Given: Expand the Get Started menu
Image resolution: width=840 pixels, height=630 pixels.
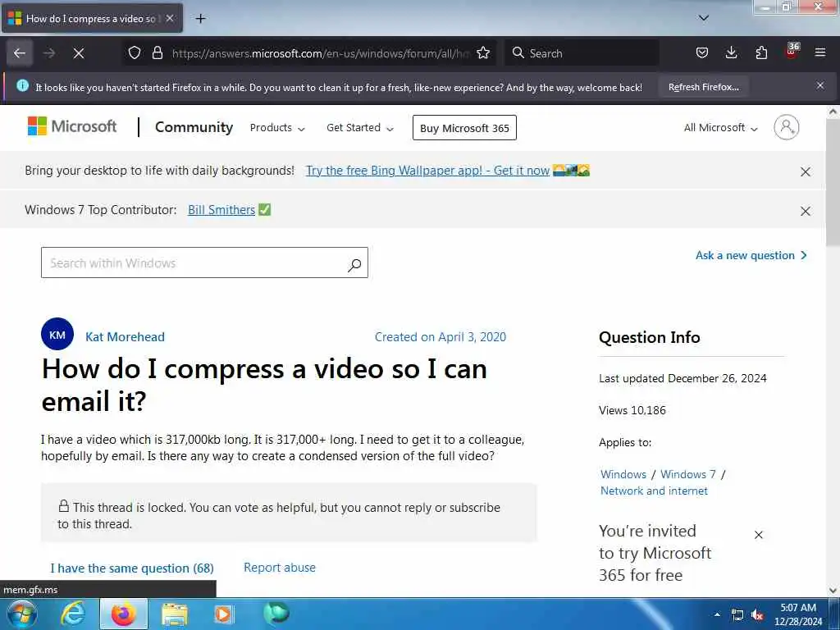Looking at the screenshot, I should [x=360, y=128].
